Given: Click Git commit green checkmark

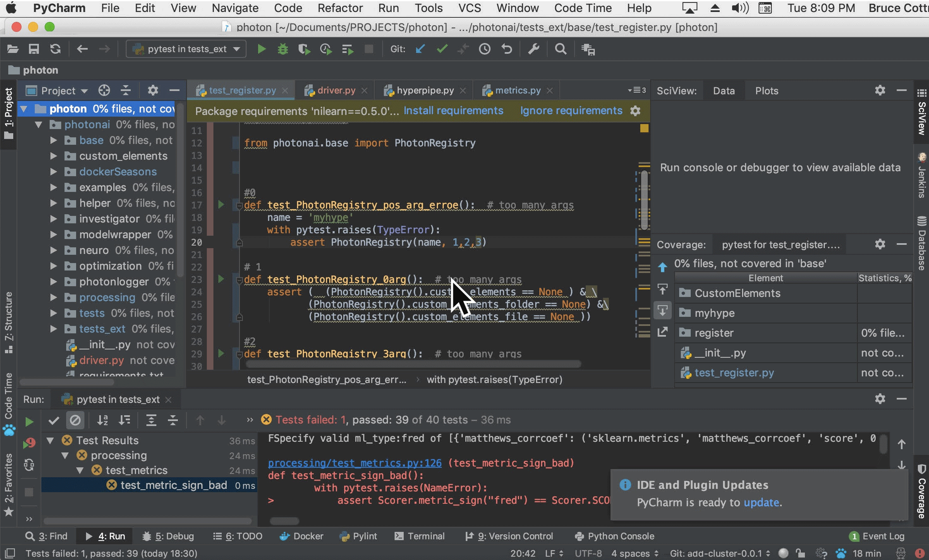Looking at the screenshot, I should 442,49.
